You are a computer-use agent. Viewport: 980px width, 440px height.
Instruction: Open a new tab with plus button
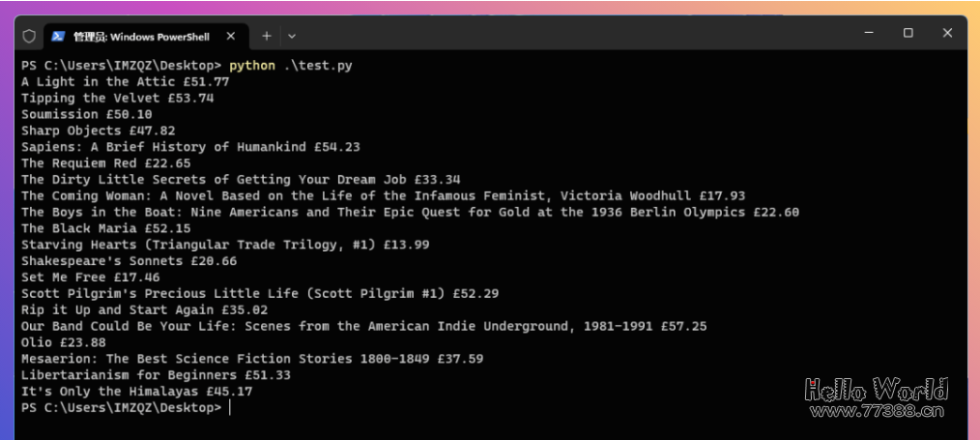pyautogui.click(x=267, y=36)
